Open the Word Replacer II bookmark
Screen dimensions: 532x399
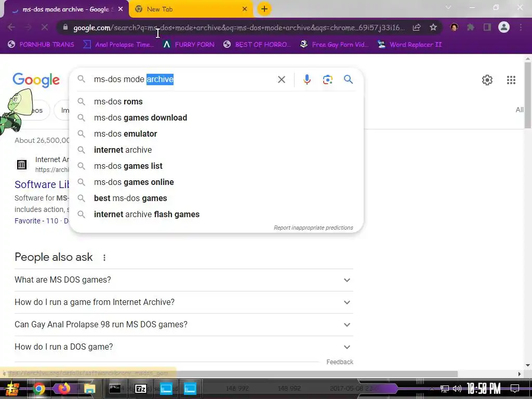click(x=409, y=45)
